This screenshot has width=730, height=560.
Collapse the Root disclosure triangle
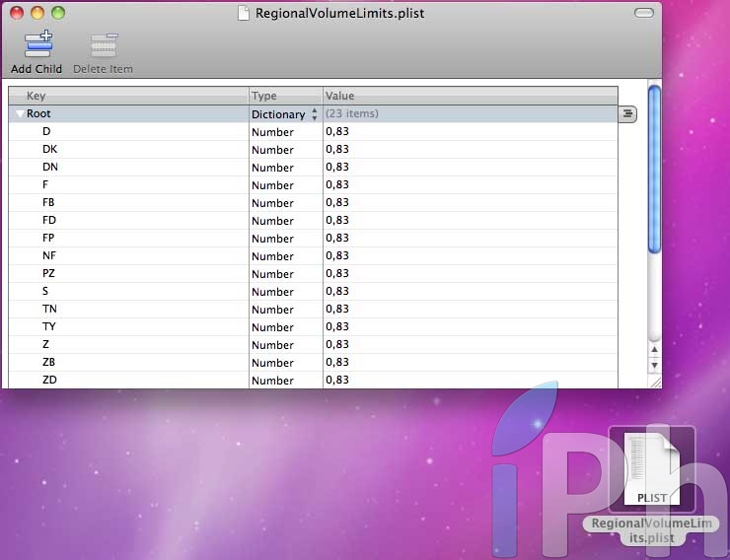20,114
